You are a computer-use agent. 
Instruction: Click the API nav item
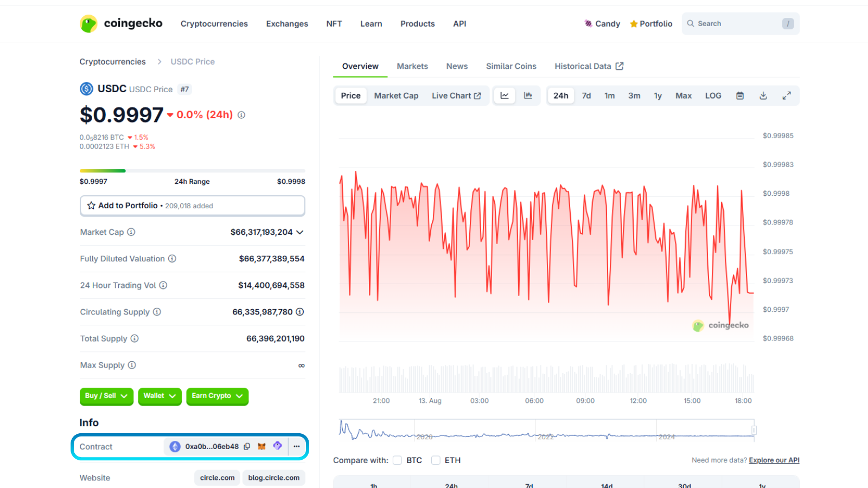(x=459, y=24)
